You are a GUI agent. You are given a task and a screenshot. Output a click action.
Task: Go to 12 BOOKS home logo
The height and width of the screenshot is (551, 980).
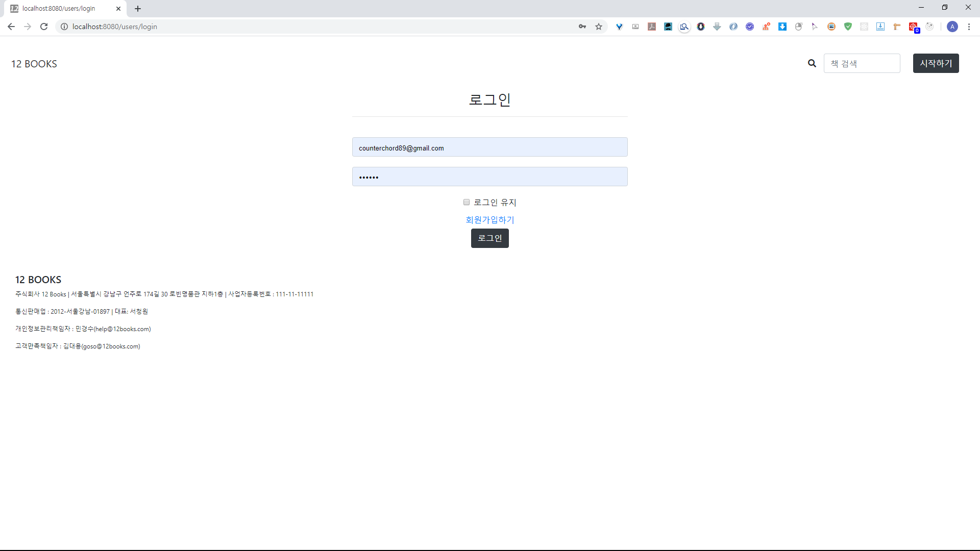[34, 64]
